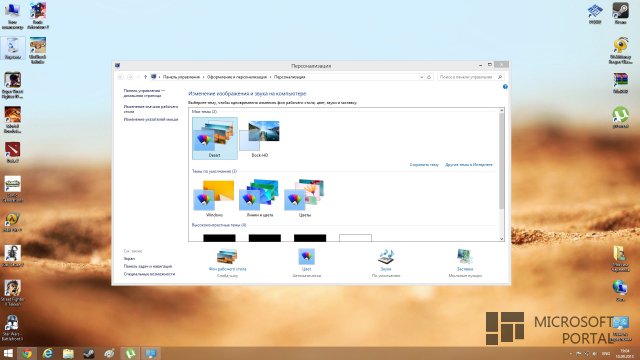Select the Dota 2 desktop shortcut
Viewport: 640px width, 360px height.
tap(13, 153)
